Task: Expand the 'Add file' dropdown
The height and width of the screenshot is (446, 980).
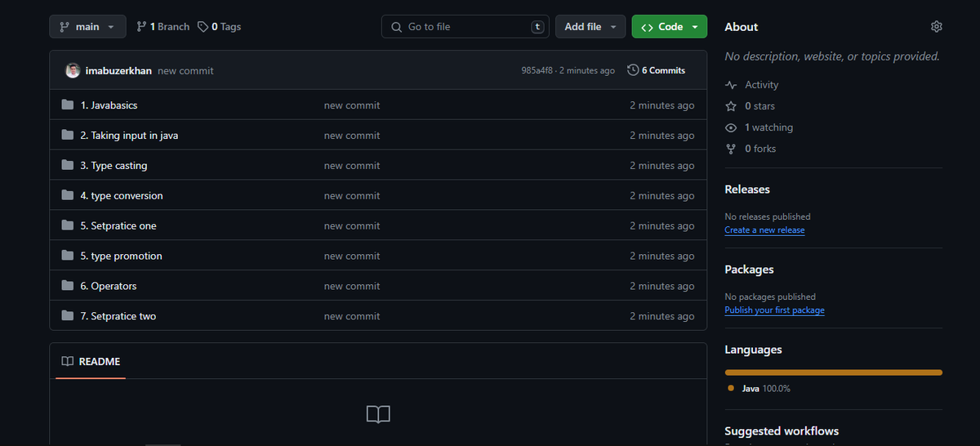Action: pyautogui.click(x=590, y=27)
